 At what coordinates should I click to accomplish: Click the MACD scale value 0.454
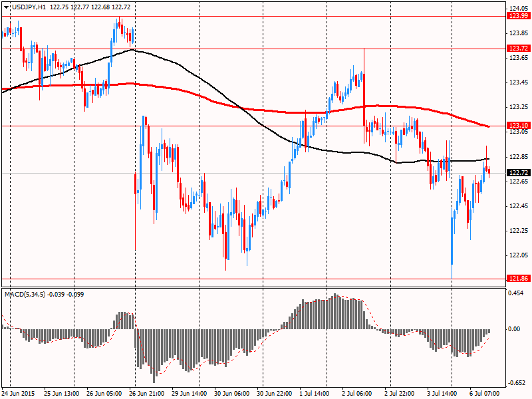tap(516, 293)
